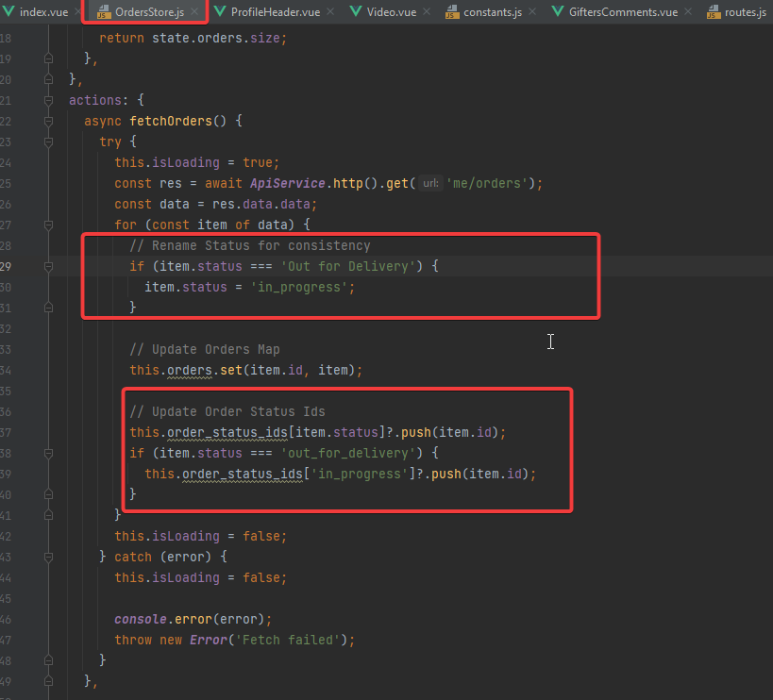Click the 'in_progress' string on line 30

299,287
